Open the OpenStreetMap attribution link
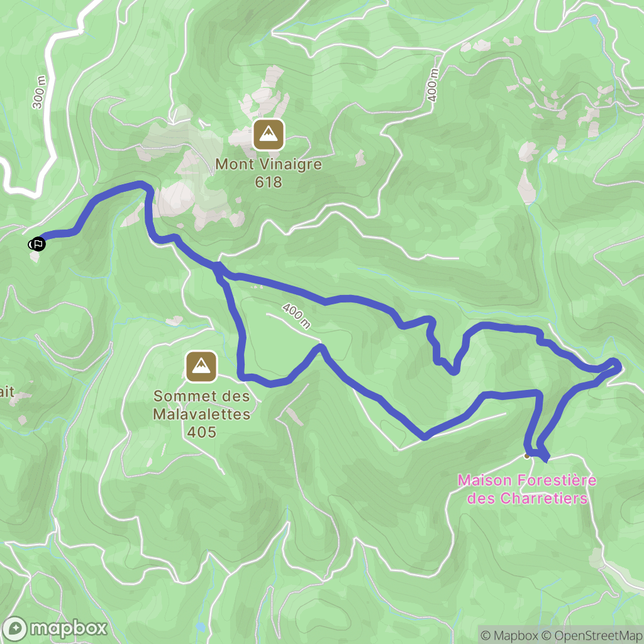644x644 pixels. pyautogui.click(x=592, y=635)
